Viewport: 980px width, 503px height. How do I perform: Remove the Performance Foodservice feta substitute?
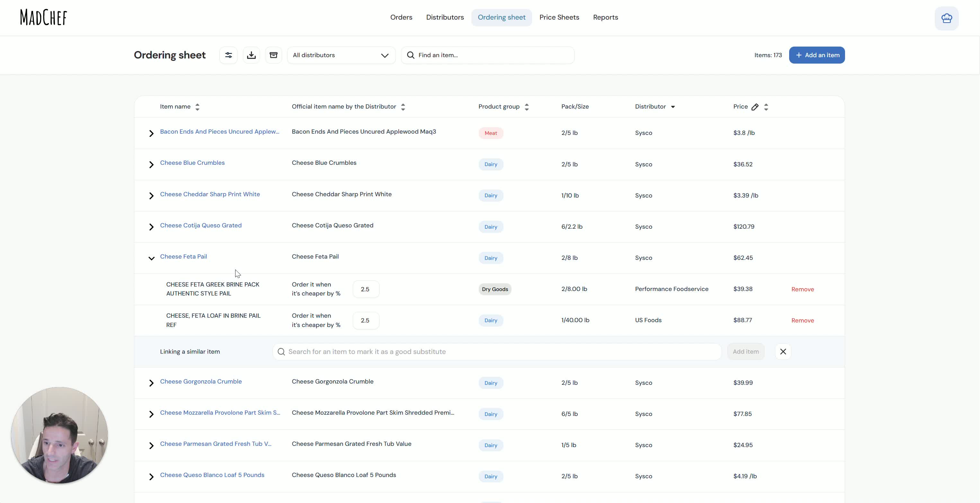click(802, 289)
